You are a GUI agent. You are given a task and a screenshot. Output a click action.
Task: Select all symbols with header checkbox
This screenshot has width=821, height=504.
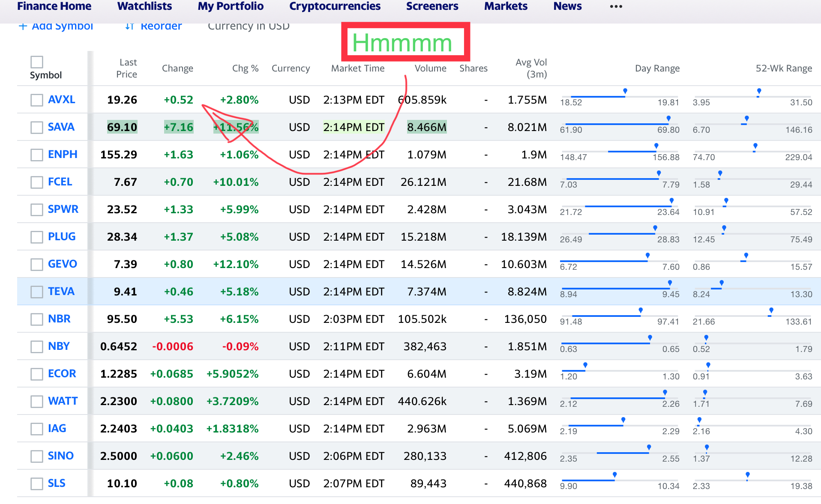tap(37, 62)
